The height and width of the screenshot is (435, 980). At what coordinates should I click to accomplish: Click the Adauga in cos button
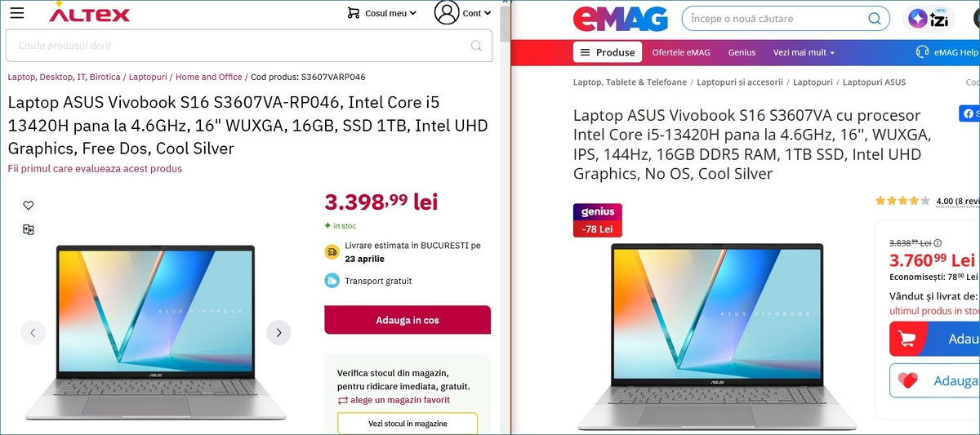click(x=408, y=320)
